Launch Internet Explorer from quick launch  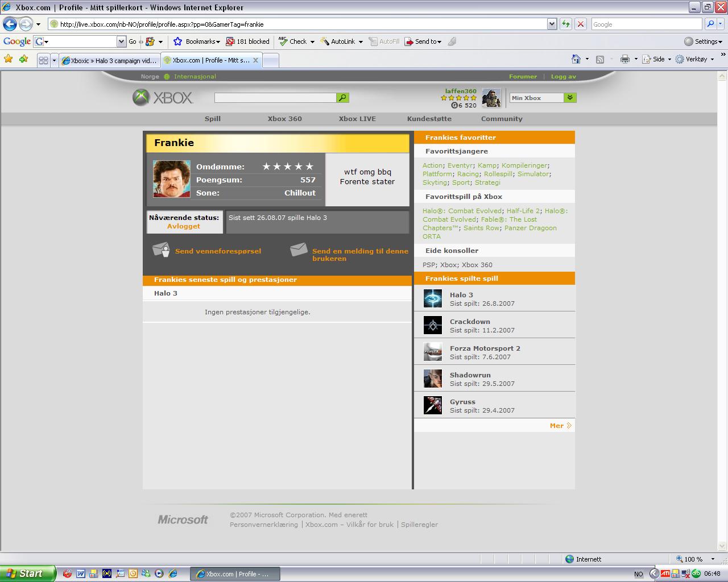coord(173,573)
